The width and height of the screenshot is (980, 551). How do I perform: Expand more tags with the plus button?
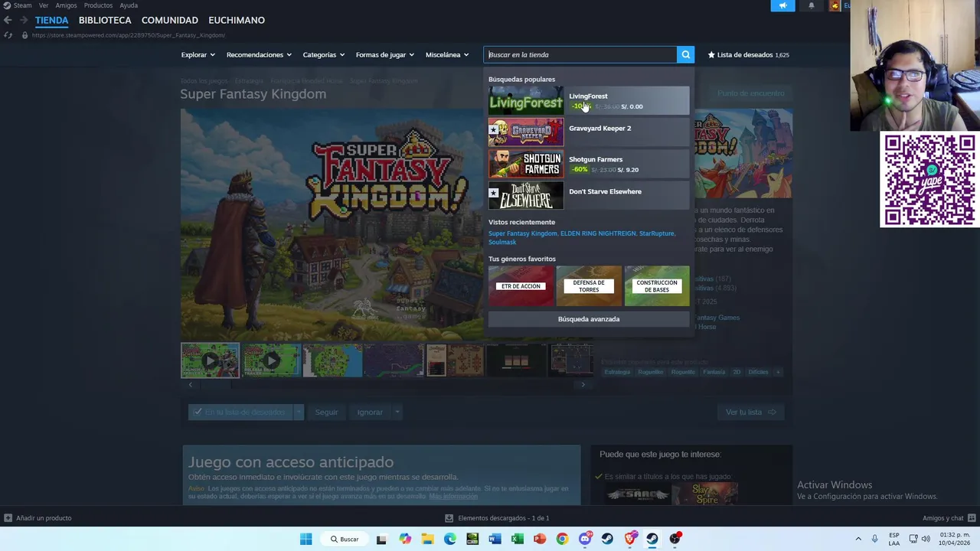coord(778,372)
